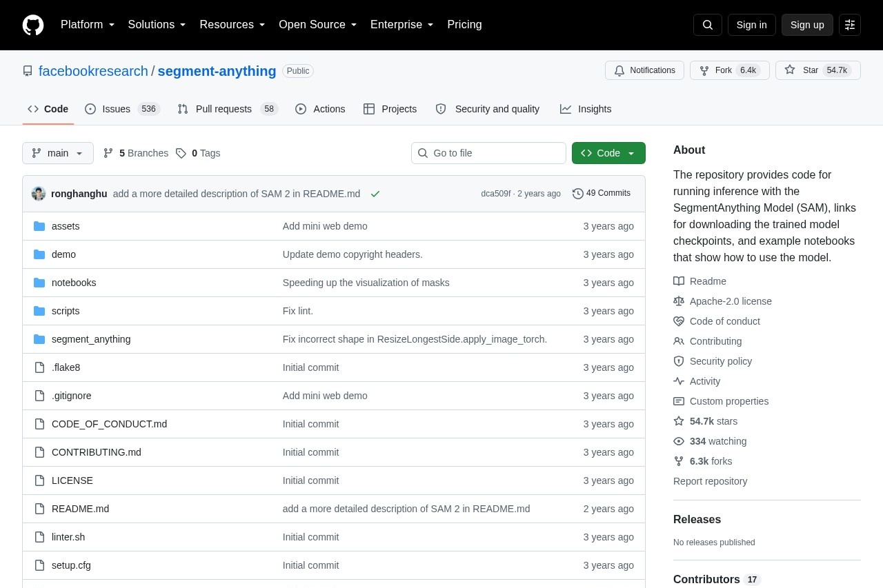The height and width of the screenshot is (588, 883).
Task: Open the demo folder
Action: click(x=63, y=254)
